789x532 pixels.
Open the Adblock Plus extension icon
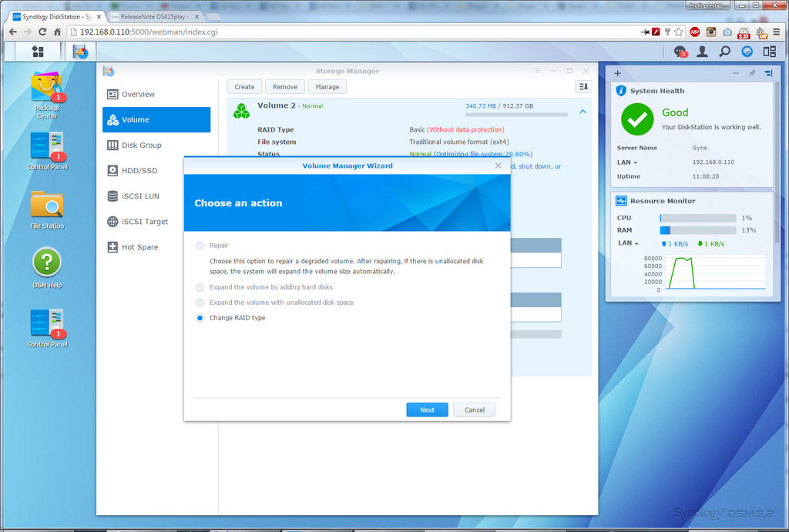pyautogui.click(x=695, y=32)
